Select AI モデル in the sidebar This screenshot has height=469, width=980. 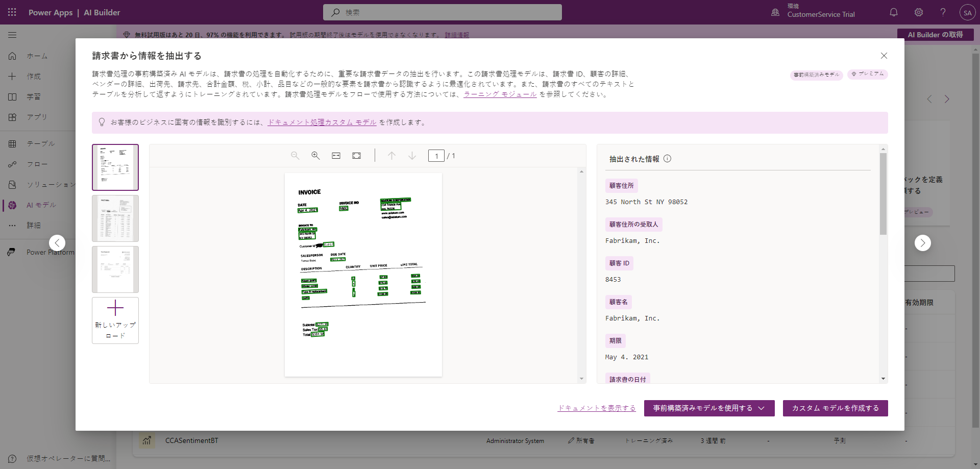point(41,205)
